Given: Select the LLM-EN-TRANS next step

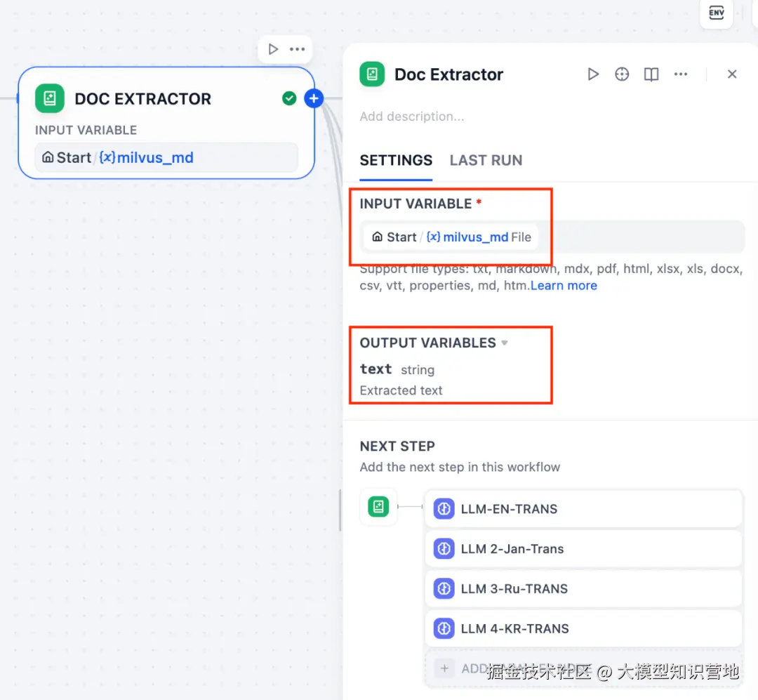Looking at the screenshot, I should tap(583, 509).
